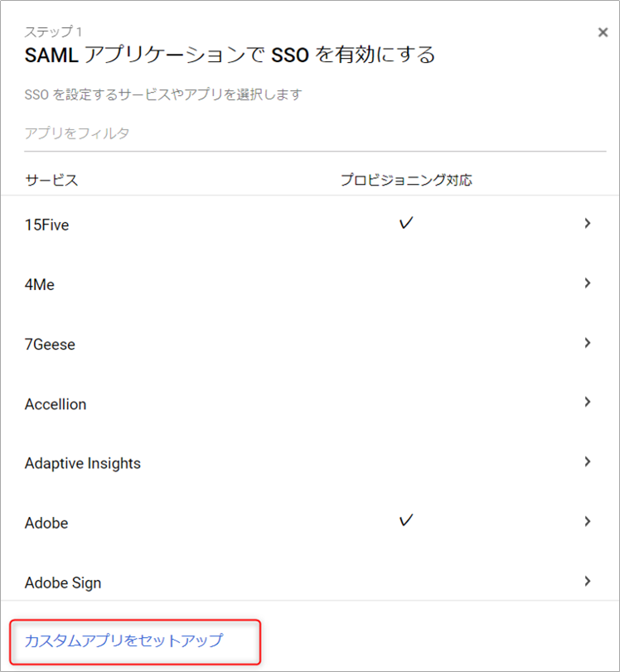620x672 pixels.
Task: Click the 15Five provisioning checkmark
Action: click(x=405, y=223)
